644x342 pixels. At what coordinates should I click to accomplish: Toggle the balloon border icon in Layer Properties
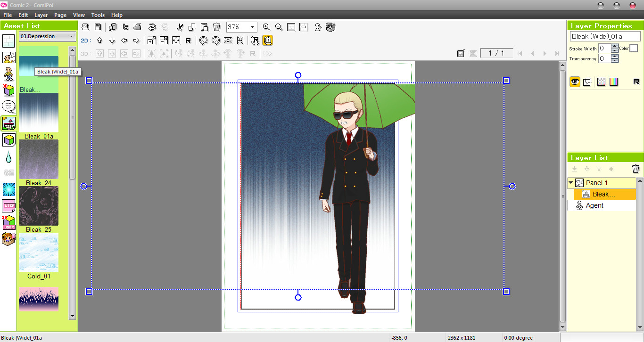(587, 82)
